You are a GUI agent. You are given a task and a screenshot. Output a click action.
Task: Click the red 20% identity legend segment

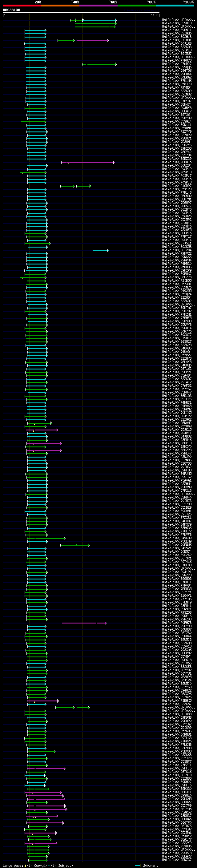click(22, 6)
